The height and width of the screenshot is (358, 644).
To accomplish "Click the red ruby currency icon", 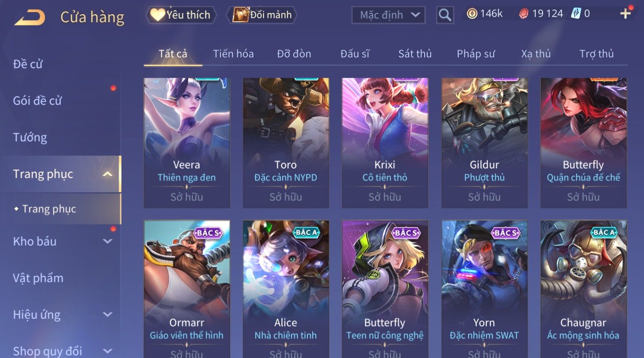I will click(x=523, y=14).
